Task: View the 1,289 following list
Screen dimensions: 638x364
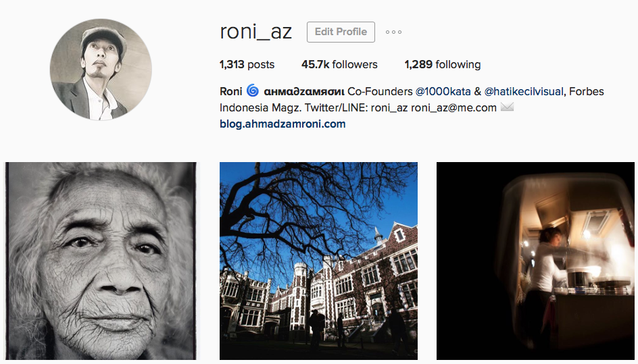Action: click(443, 64)
